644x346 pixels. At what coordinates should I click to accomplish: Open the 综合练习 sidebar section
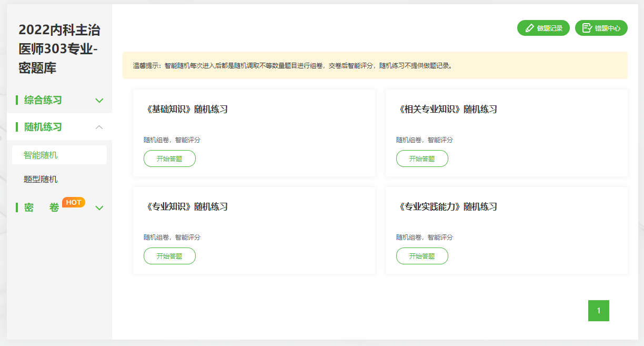(43, 100)
